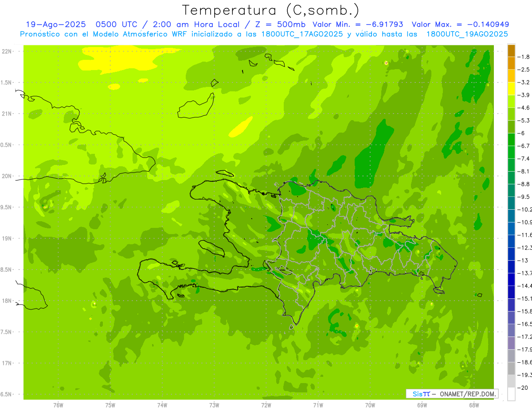The height and width of the screenshot is (411, 532).
Task: Click the "Valor Max. = -0.140949" text
Action: [x=460, y=24]
